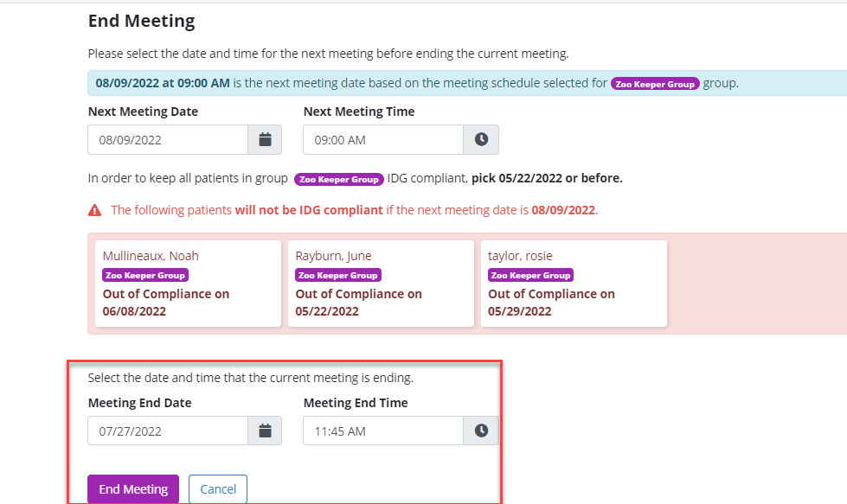Click Zoo Keeper Group badge on Noah's card
Image resolution: width=847 pixels, height=504 pixels.
[145, 275]
